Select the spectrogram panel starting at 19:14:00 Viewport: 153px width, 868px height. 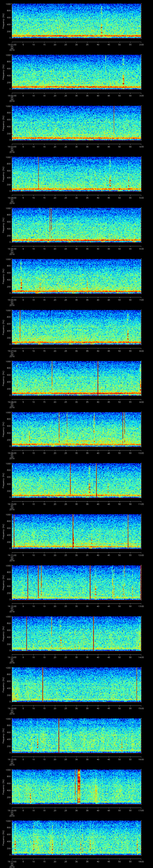76,685
